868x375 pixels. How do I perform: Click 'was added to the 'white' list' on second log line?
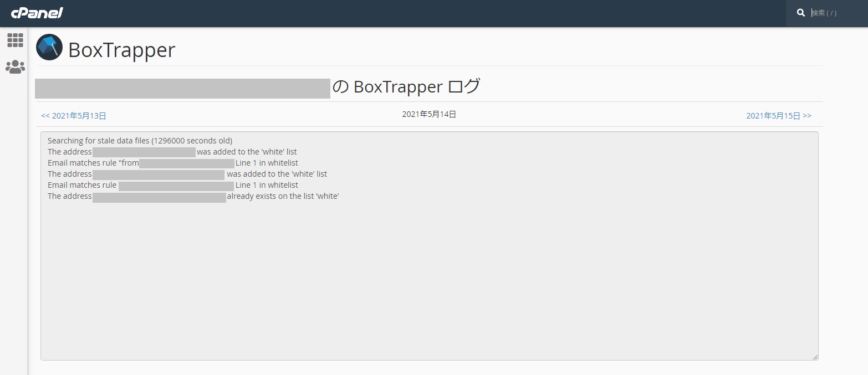pyautogui.click(x=247, y=152)
